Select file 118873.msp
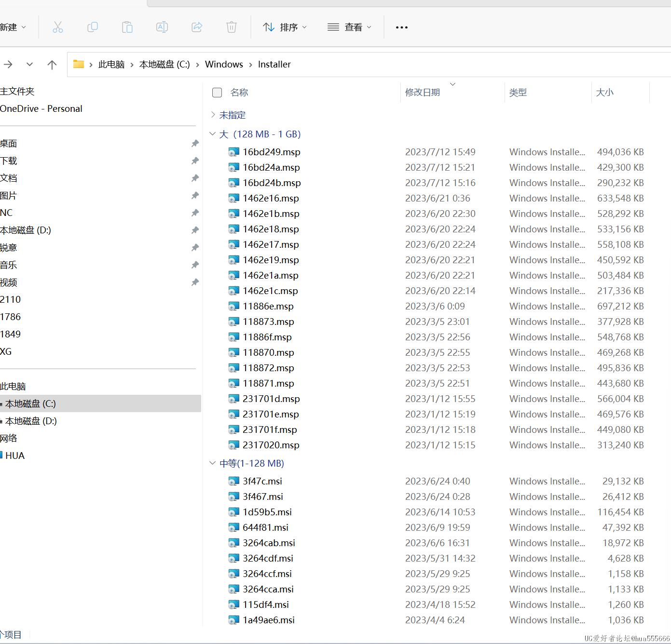 268,322
